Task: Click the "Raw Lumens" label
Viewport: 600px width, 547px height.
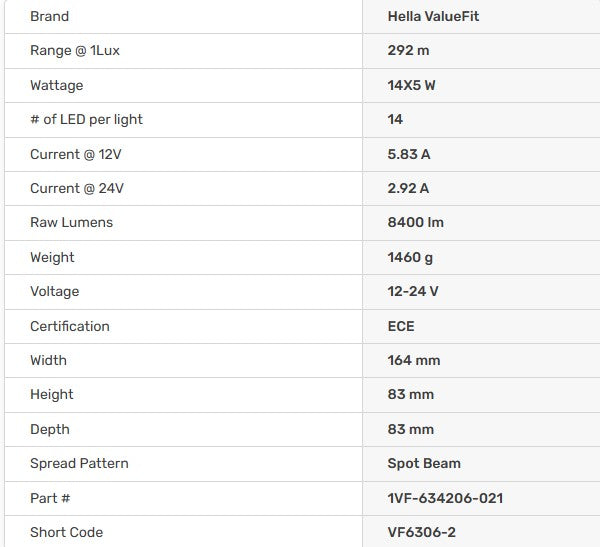Action: (x=71, y=222)
